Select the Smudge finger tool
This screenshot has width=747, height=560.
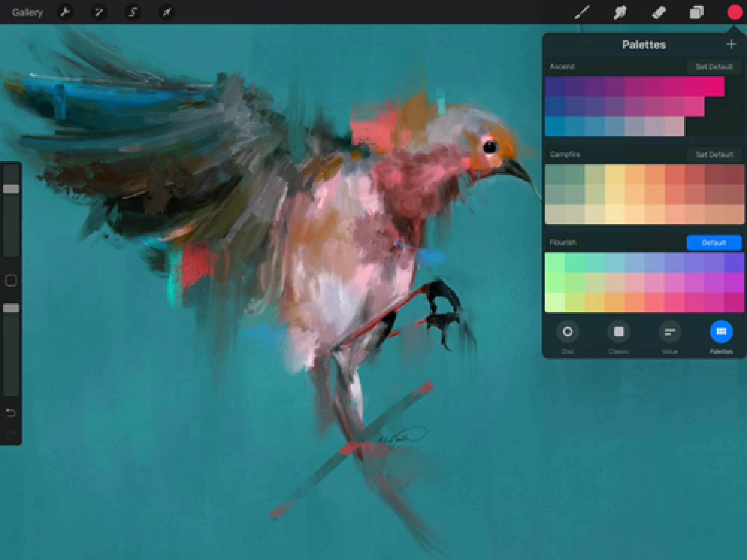(620, 12)
